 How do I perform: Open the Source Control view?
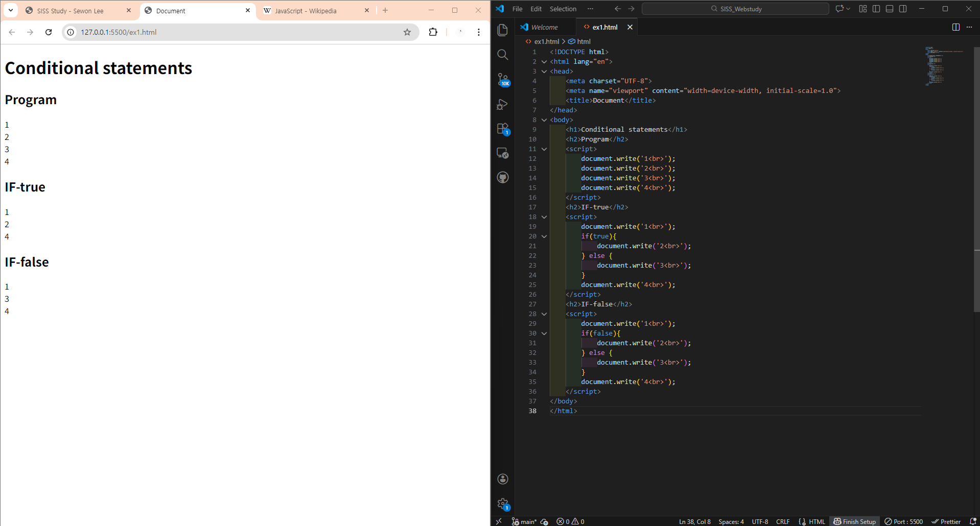point(503,79)
